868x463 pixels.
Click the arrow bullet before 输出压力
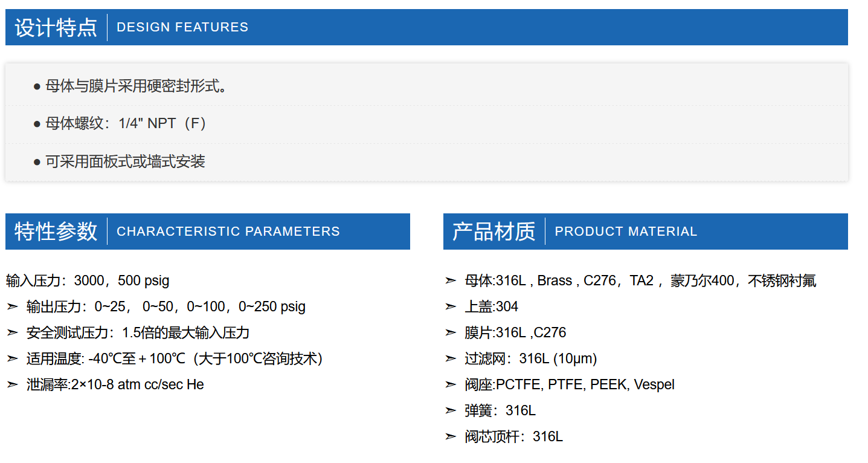(x=12, y=306)
